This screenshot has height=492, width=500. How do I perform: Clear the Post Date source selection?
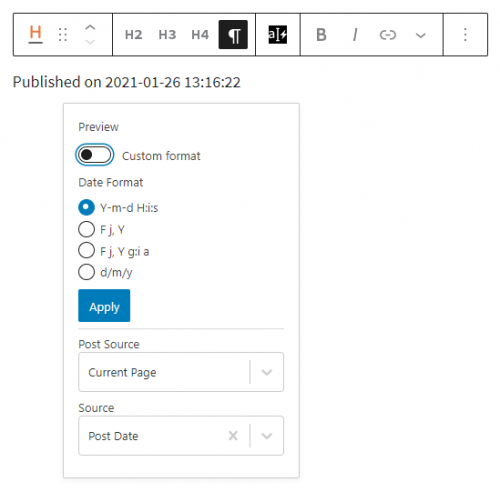(233, 436)
